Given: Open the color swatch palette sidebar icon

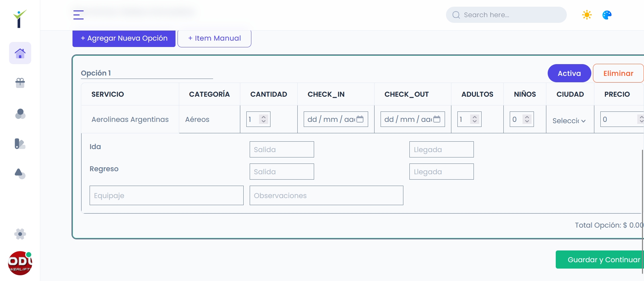Looking at the screenshot, I should pos(20,144).
